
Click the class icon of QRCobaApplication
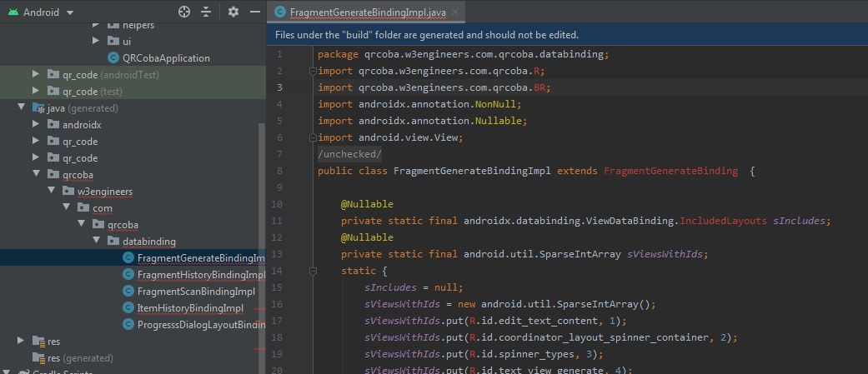tap(113, 58)
